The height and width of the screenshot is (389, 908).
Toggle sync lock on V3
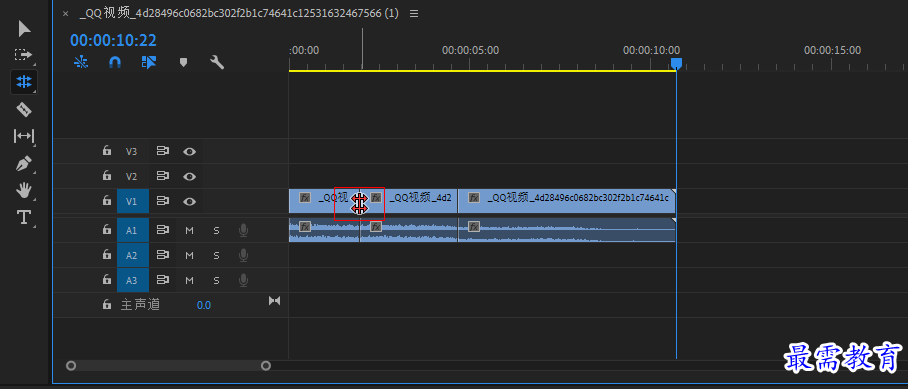(x=163, y=151)
